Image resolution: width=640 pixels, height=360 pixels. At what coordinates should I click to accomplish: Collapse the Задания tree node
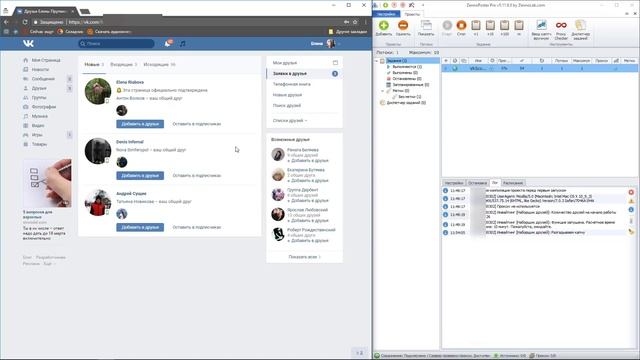[x=377, y=61]
